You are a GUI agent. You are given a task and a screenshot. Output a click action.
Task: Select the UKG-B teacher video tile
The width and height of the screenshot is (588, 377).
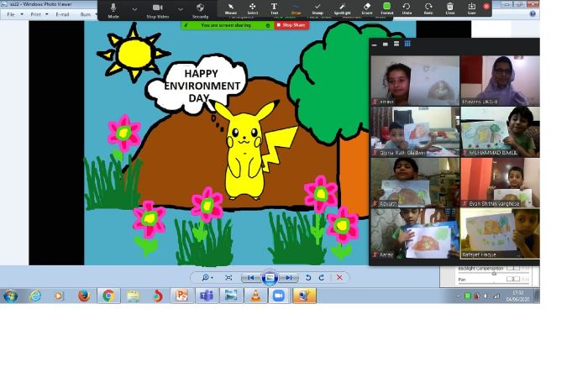click(501, 81)
